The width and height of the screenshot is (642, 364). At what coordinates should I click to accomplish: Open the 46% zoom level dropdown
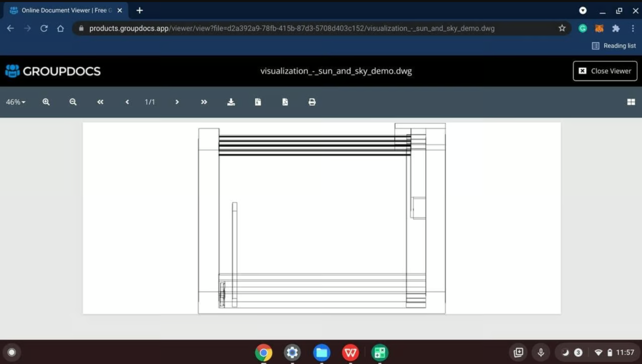[15, 102]
